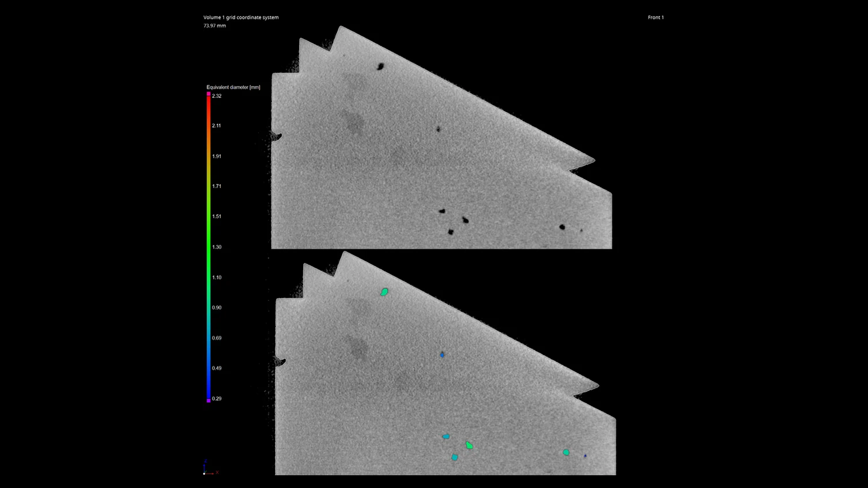Click the Z axis arrow on orientation gizmo

[205, 465]
